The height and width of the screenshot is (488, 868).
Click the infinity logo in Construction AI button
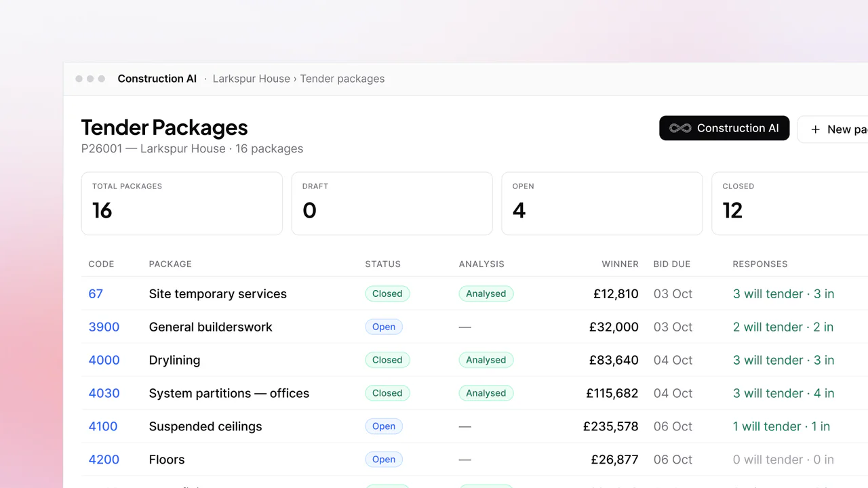(x=680, y=128)
